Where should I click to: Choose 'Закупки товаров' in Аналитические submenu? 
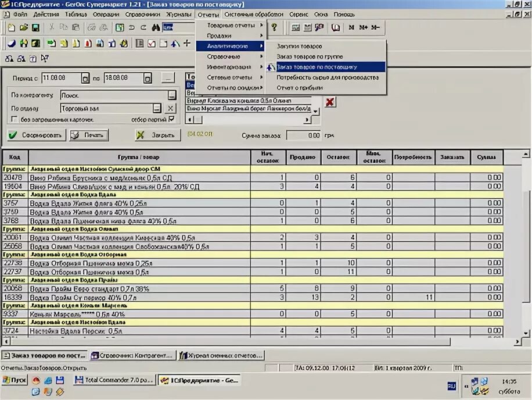pos(326,46)
